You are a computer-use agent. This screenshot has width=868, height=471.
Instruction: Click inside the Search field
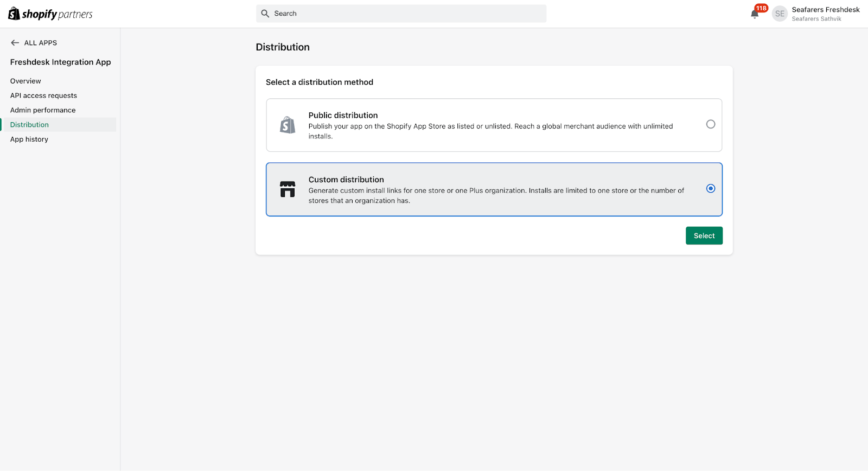pyautogui.click(x=401, y=14)
